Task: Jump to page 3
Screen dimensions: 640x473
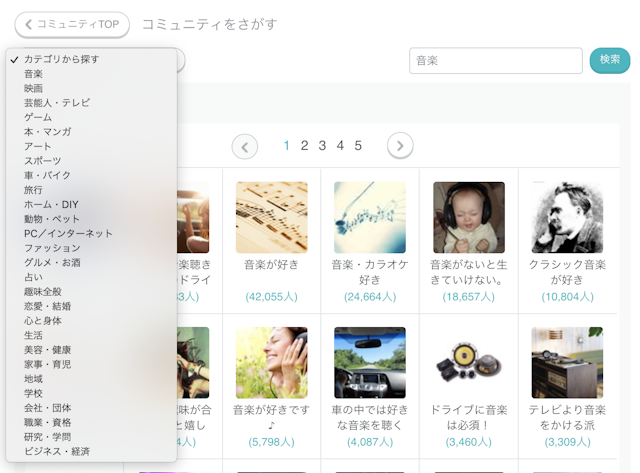Action: point(322,146)
